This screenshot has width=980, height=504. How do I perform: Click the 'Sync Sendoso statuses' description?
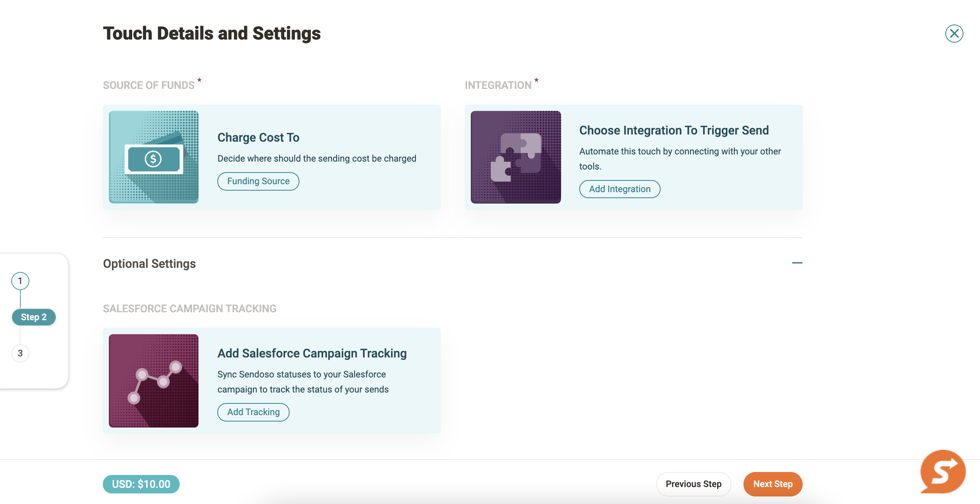(303, 382)
